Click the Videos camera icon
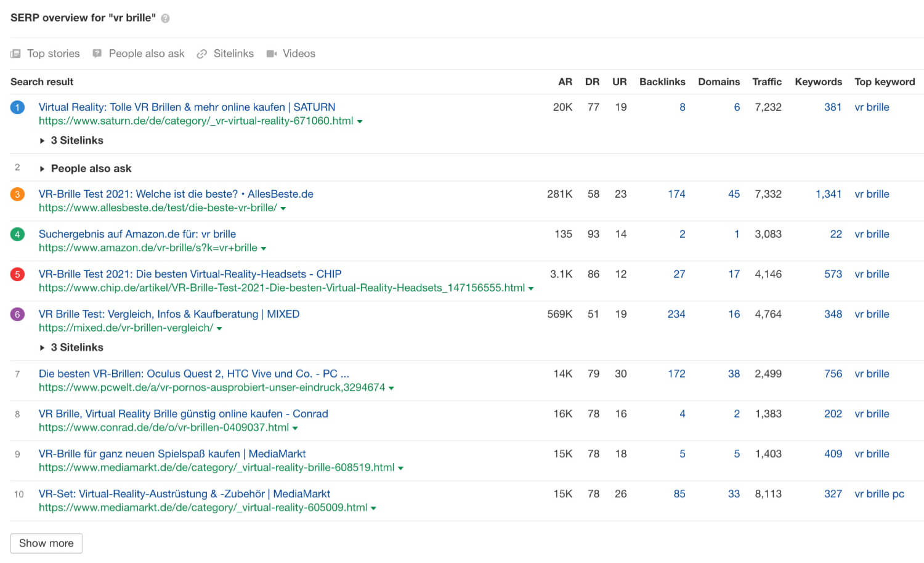Image resolution: width=924 pixels, height=563 pixels. (272, 54)
